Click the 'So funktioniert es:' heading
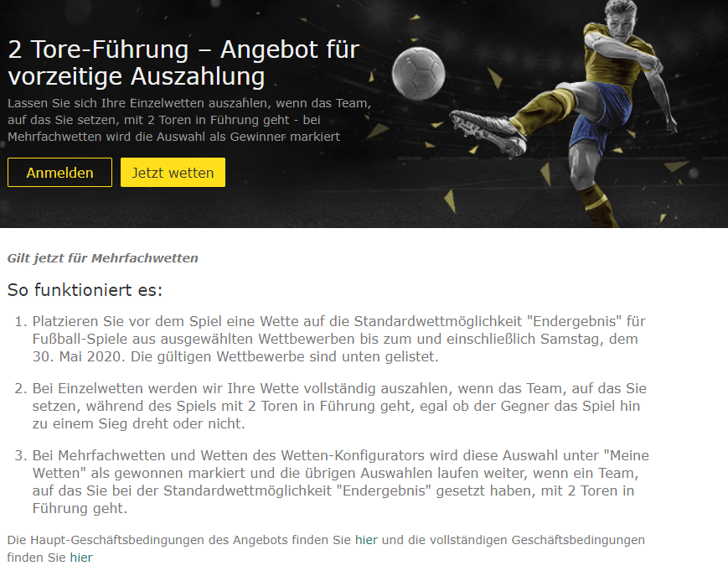Viewport: 728px width, 576px height. click(x=85, y=290)
